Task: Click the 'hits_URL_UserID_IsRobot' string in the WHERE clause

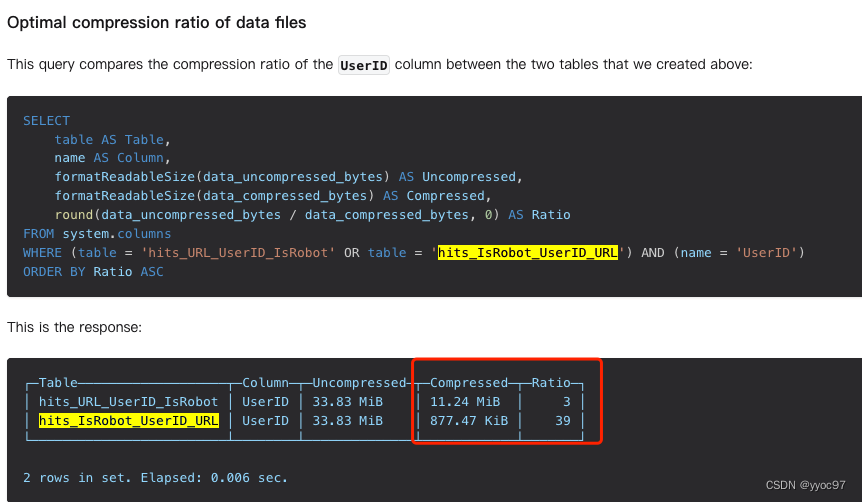Action: 238,253
